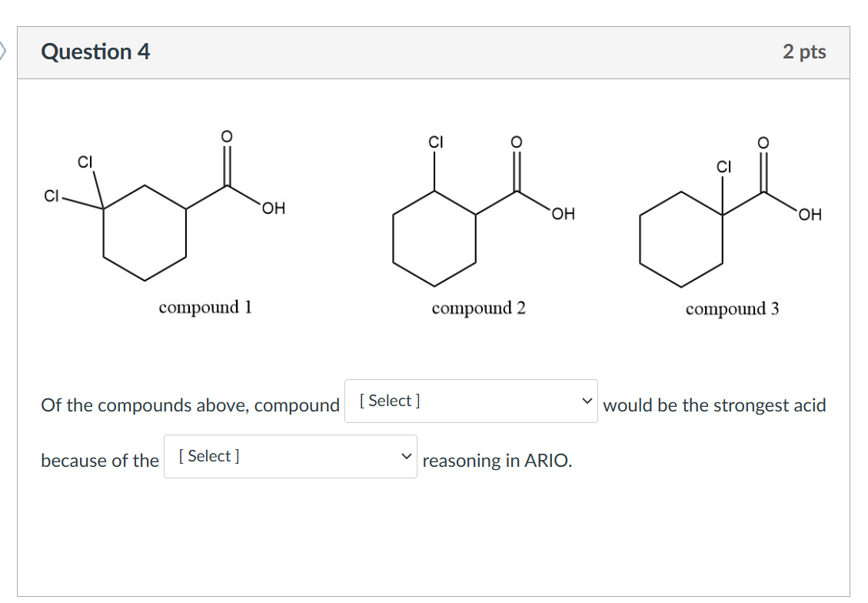Image resolution: width=868 pixels, height=603 pixels.
Task: Click the Question 4 heading
Action: 95,52
